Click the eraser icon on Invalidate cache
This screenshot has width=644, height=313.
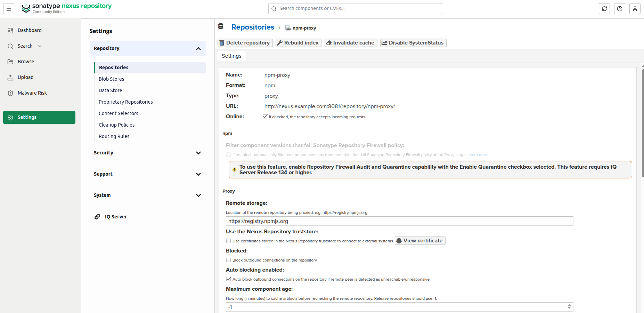329,43
